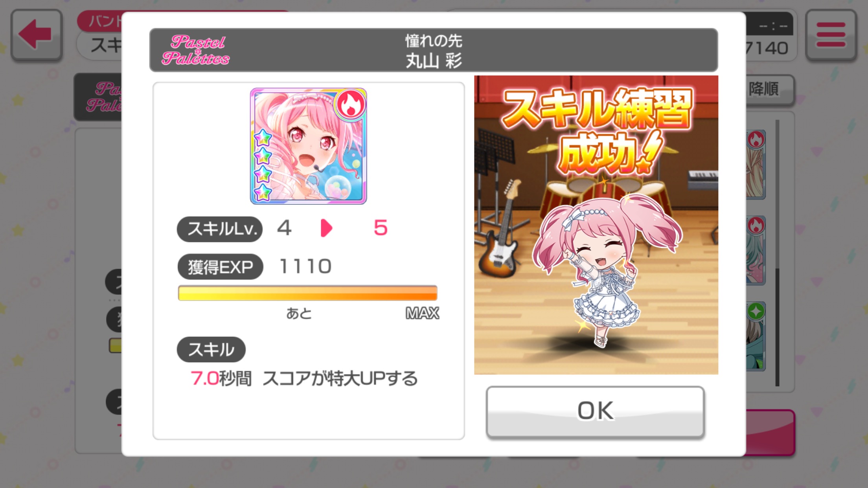
Task: Tap the skill EXP progress bar
Action: click(x=307, y=293)
